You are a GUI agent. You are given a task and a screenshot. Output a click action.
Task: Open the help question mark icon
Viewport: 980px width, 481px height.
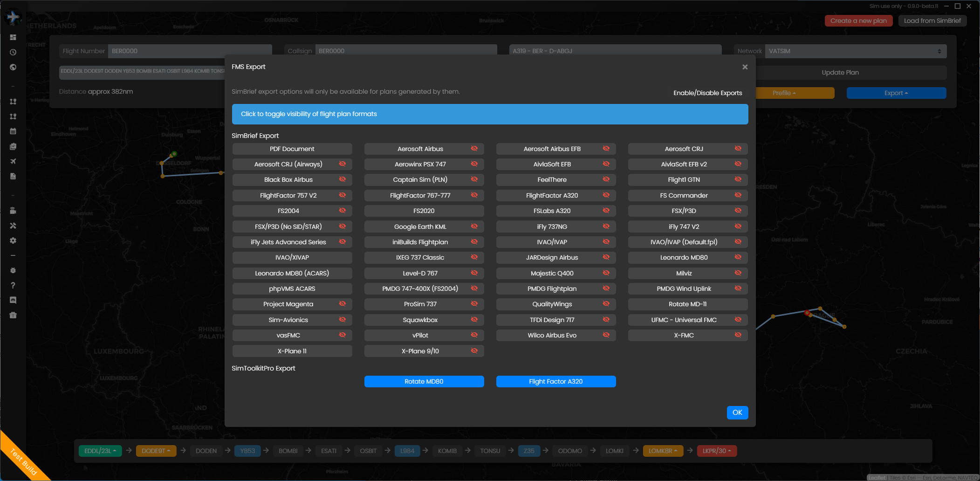[13, 285]
